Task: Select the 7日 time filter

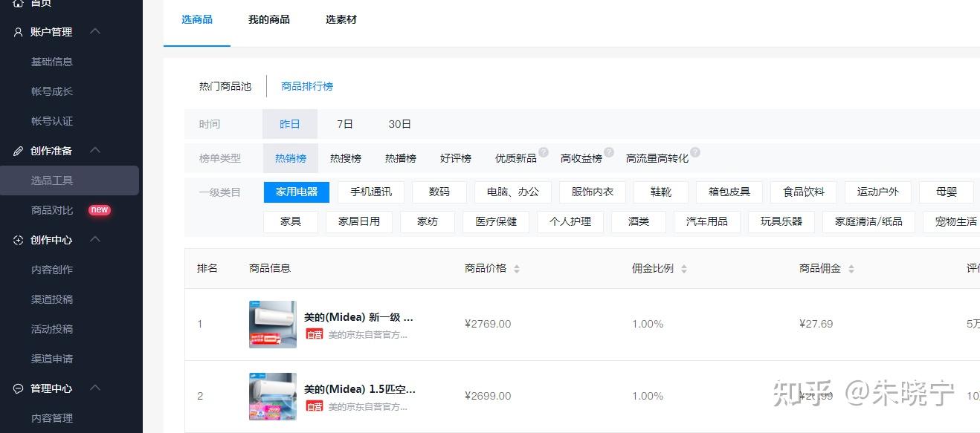Action: pos(345,124)
